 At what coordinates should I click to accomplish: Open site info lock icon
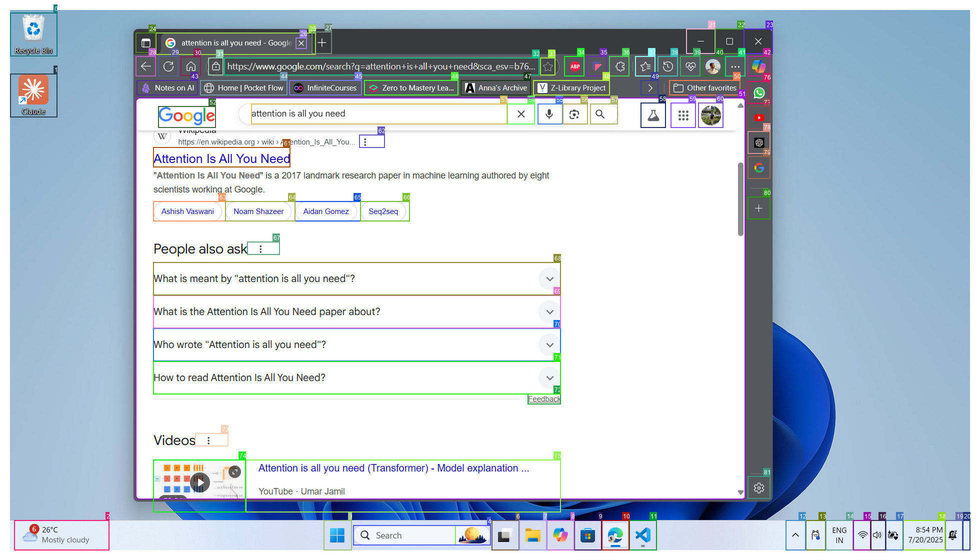pos(215,66)
